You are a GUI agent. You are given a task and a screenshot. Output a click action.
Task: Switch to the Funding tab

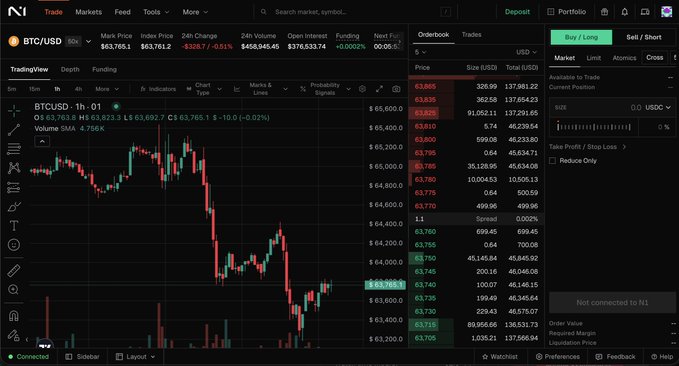pyautogui.click(x=104, y=69)
